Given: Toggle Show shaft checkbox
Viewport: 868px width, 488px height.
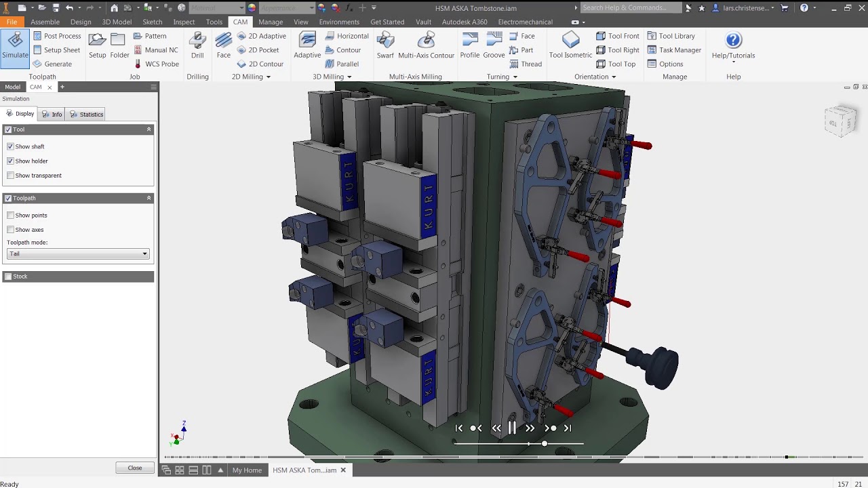Looking at the screenshot, I should click(10, 146).
